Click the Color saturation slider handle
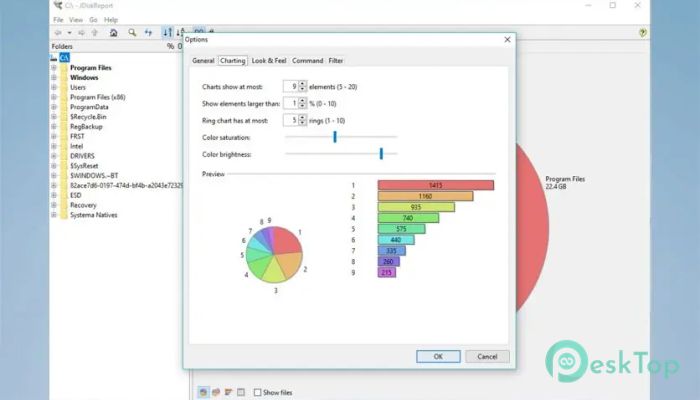Image resolution: width=700 pixels, height=400 pixels. coord(335,137)
